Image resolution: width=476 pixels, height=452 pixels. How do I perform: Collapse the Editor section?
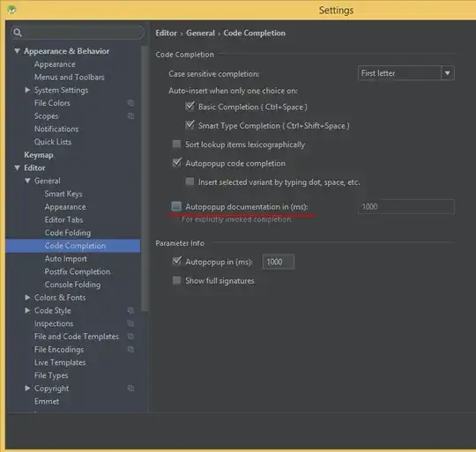coord(18,167)
